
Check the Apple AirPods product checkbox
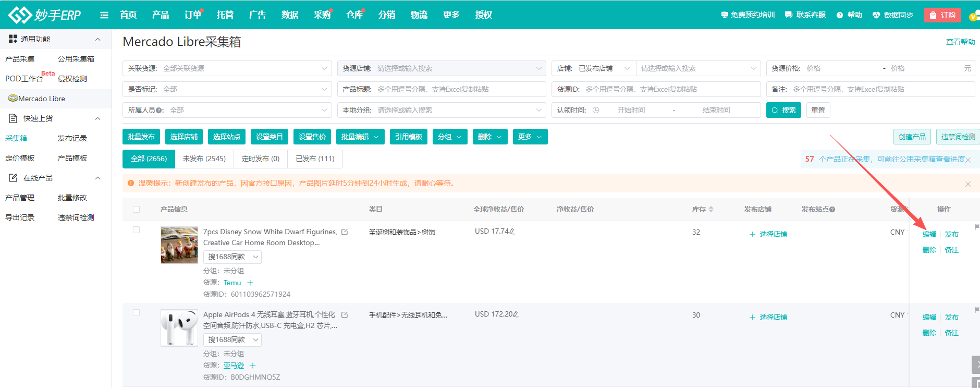137,313
